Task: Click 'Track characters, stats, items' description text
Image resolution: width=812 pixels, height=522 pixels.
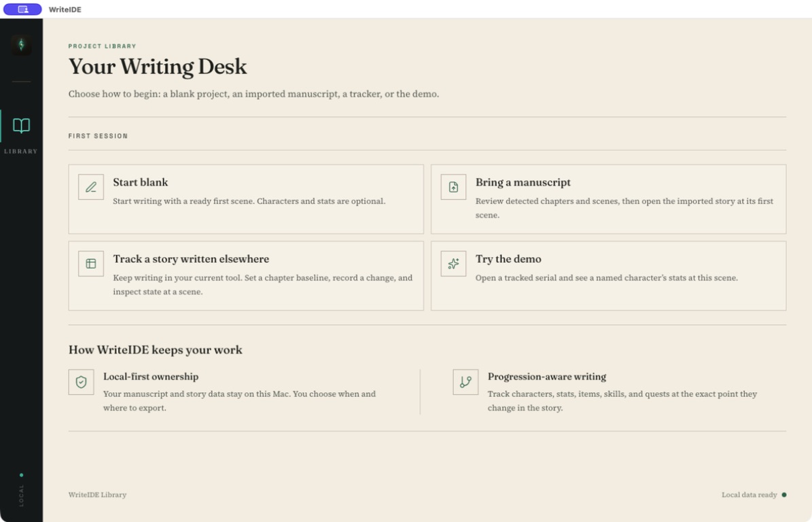Action: tap(622, 401)
